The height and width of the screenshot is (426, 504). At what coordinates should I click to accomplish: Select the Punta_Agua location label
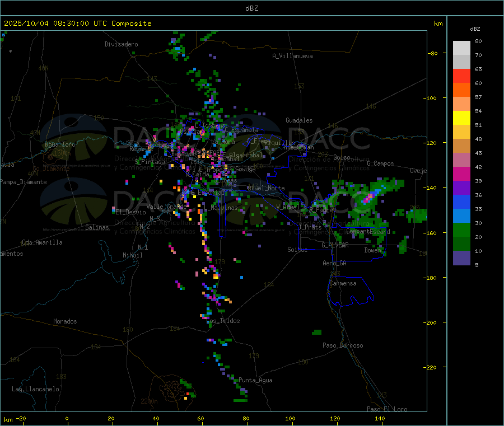(x=255, y=381)
